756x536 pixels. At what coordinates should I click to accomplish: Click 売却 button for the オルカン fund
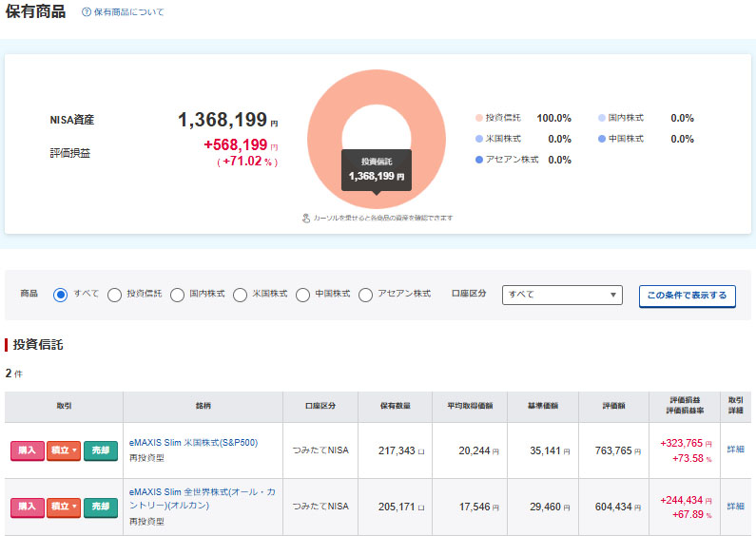tap(100, 507)
